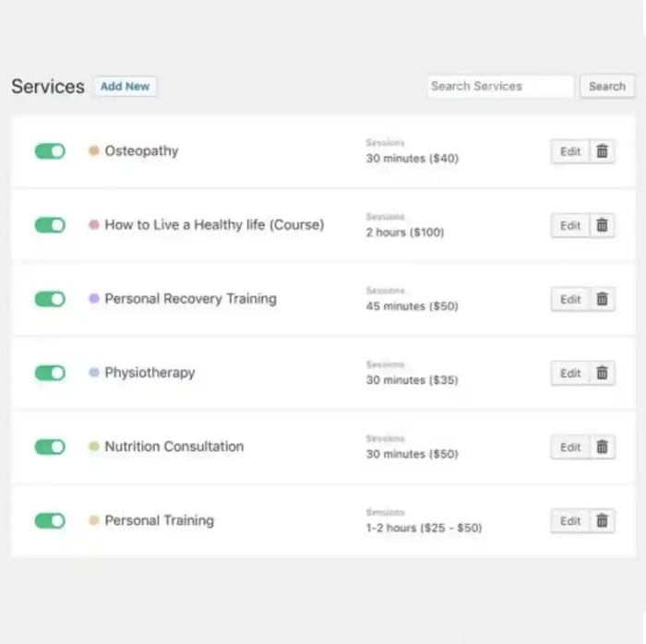
Task: Focus the Search Services text field
Action: pyautogui.click(x=500, y=86)
